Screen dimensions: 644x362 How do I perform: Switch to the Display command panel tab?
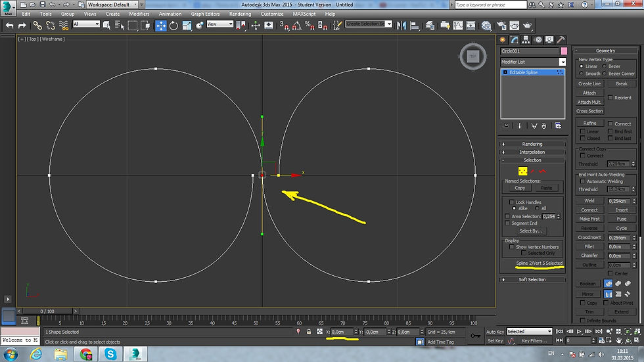tap(549, 40)
